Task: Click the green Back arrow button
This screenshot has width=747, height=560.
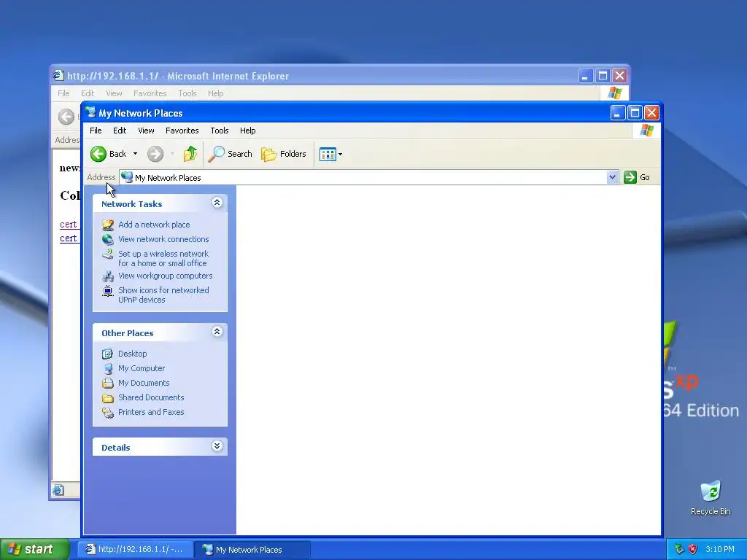Action: [98, 154]
